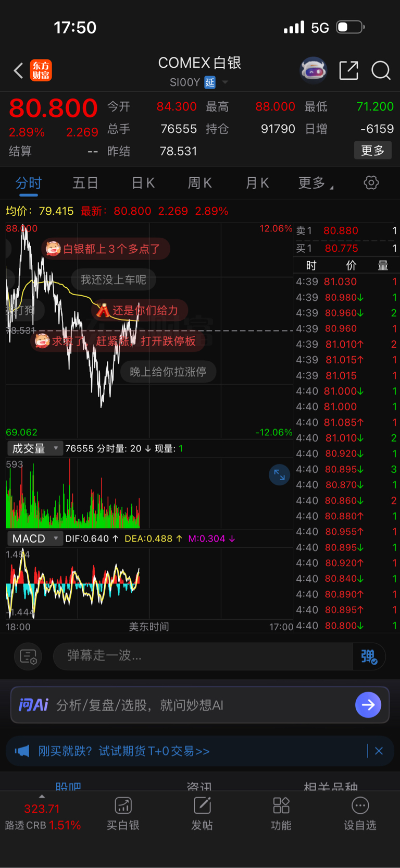This screenshot has width=400, height=868.
Task: Tap the 还是你们给力 comment bubble
Action: tap(140, 310)
